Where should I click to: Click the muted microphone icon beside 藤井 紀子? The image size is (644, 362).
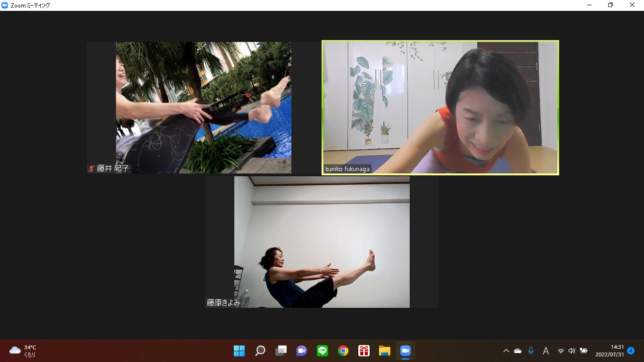(91, 168)
